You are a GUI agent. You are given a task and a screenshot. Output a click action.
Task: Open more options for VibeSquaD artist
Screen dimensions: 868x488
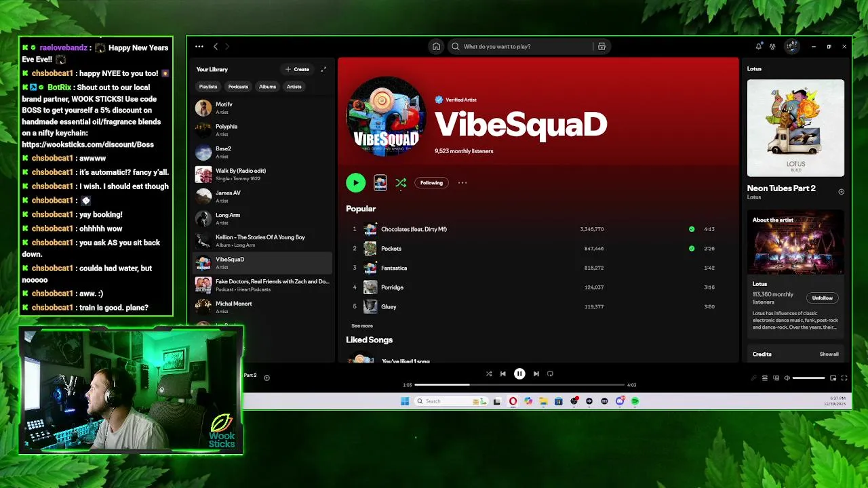(462, 182)
